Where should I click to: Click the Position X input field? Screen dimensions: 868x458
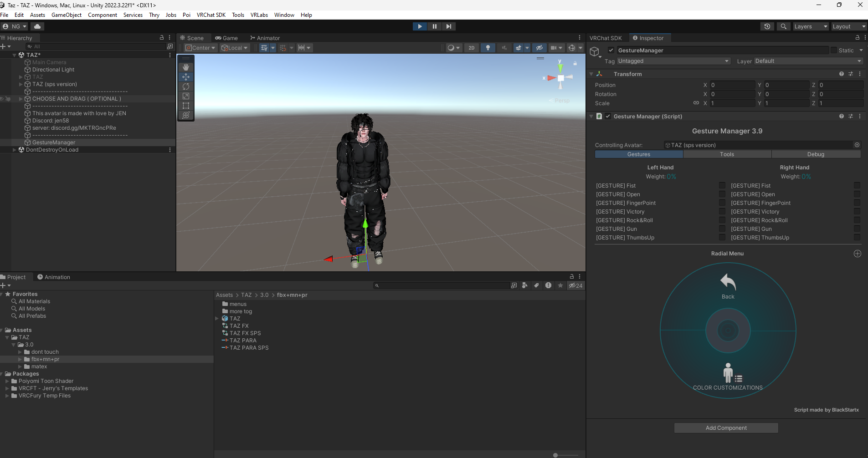tap(732, 85)
